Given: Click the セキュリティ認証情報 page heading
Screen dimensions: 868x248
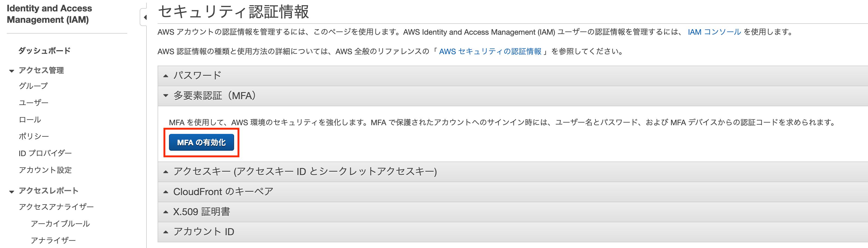Looking at the screenshot, I should [x=233, y=12].
